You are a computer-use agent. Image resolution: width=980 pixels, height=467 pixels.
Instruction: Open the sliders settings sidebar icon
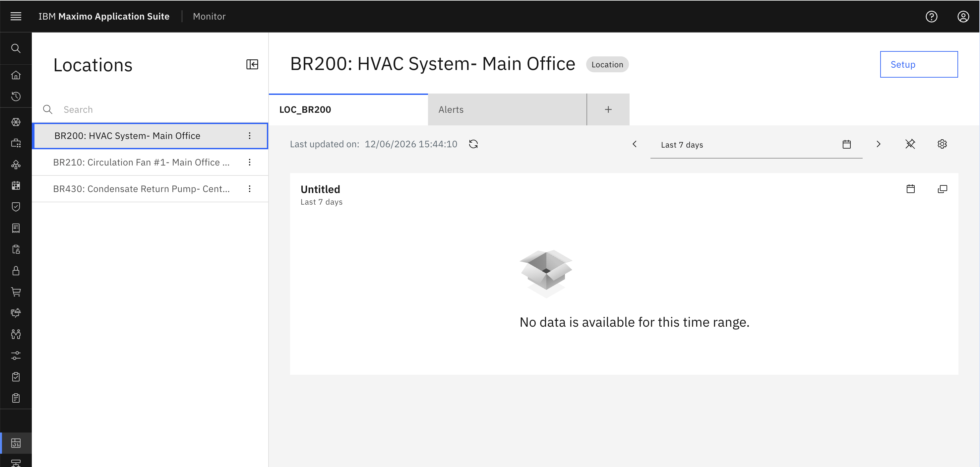pyautogui.click(x=16, y=356)
